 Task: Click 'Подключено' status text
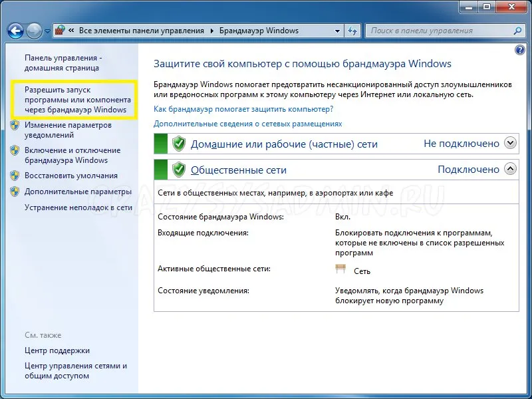click(468, 170)
